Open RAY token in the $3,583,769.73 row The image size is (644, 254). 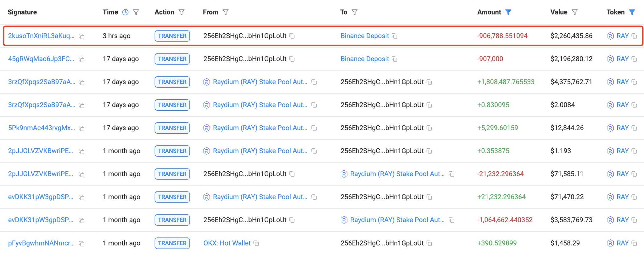(x=622, y=220)
